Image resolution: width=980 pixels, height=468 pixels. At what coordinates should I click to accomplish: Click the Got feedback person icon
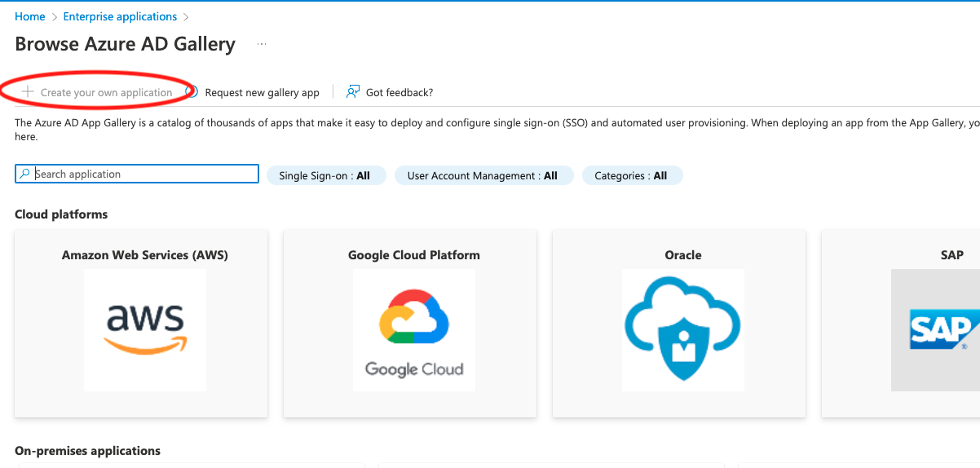353,92
